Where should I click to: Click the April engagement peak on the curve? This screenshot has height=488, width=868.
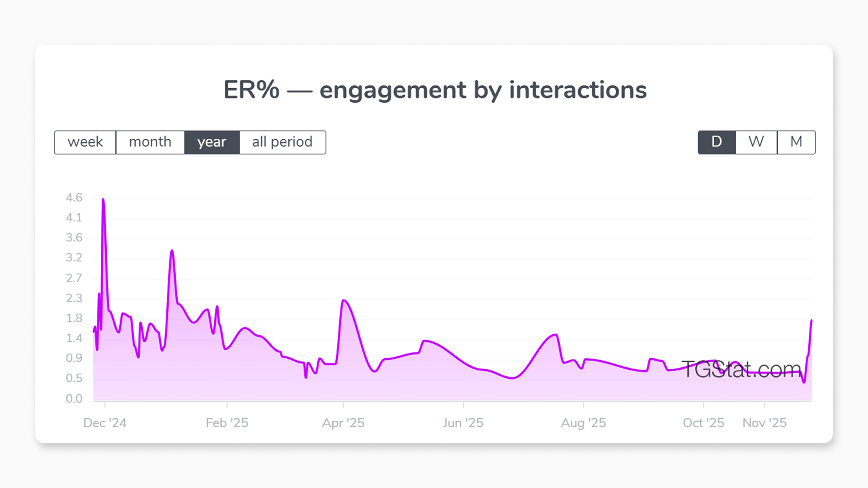pyautogui.click(x=344, y=300)
